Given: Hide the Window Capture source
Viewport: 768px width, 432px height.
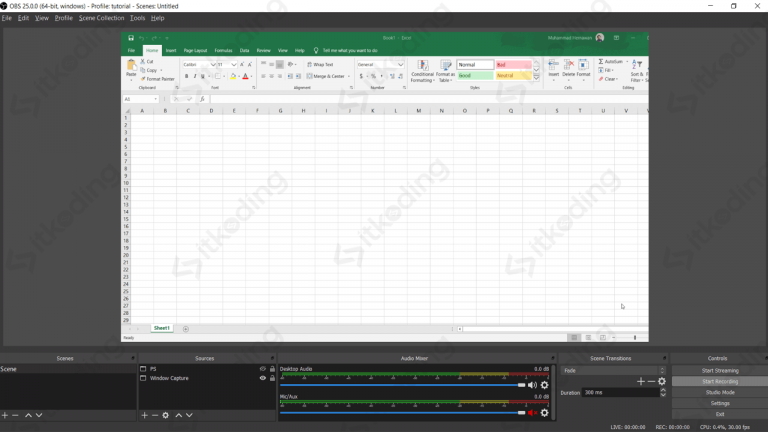Looking at the screenshot, I should coord(263,378).
